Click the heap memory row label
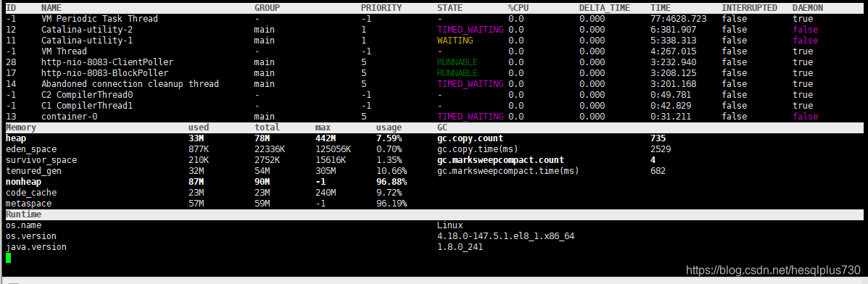Image resolution: width=868 pixels, height=284 pixels. coord(15,138)
